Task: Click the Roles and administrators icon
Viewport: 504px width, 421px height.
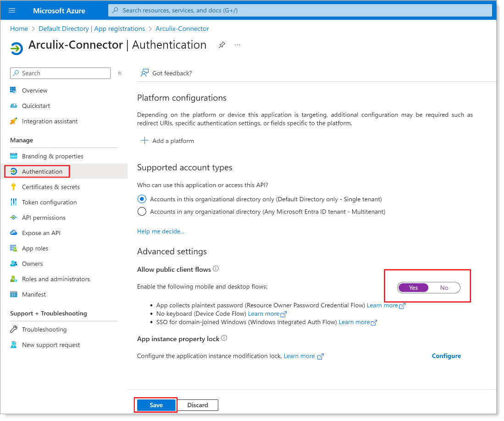Action: pos(13,279)
